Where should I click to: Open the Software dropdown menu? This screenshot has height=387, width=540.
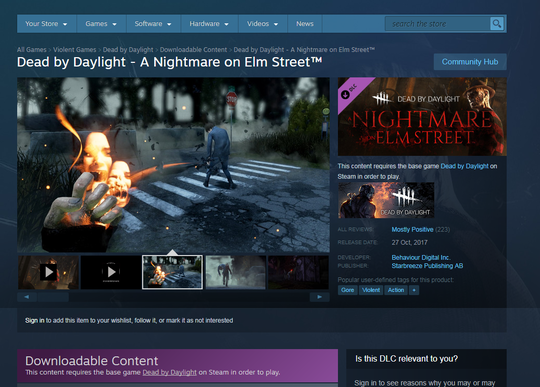click(153, 24)
